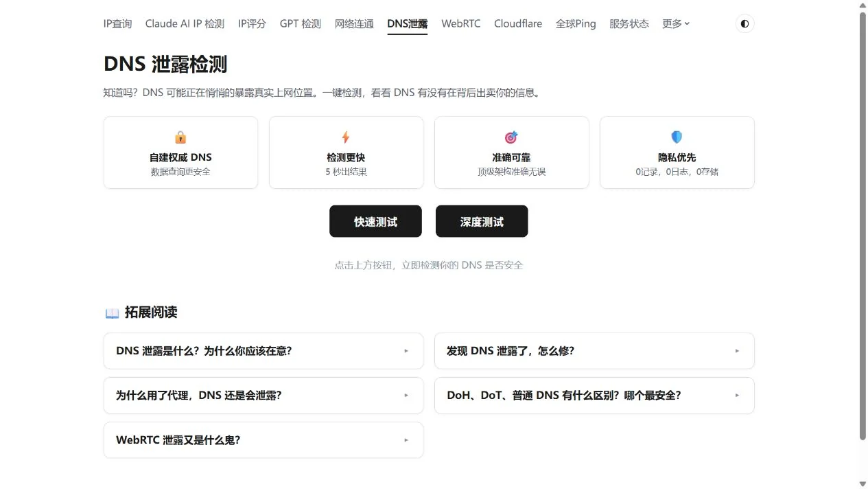Expand 'WebRTC 泄露又是什么鬼？'
The image size is (868, 489).
pos(263,440)
